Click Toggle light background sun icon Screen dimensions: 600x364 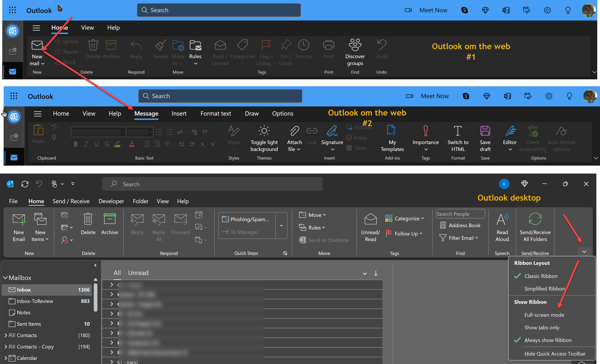click(x=264, y=131)
